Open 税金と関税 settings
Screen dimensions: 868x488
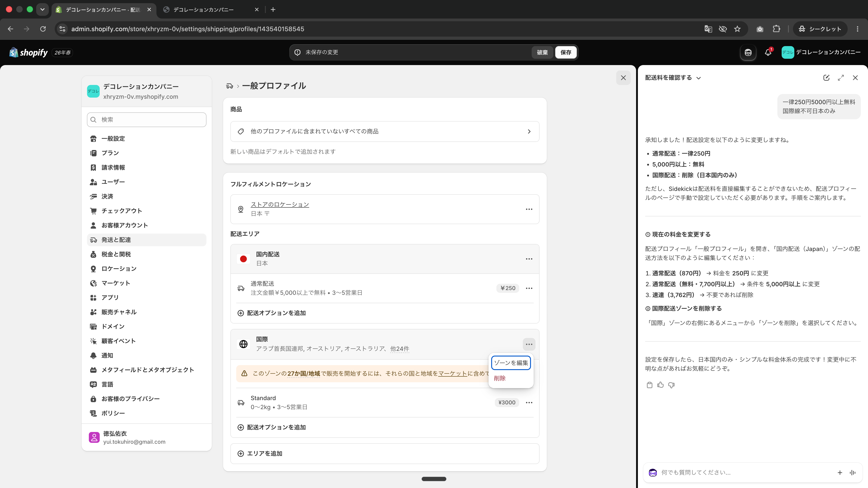tap(146, 254)
